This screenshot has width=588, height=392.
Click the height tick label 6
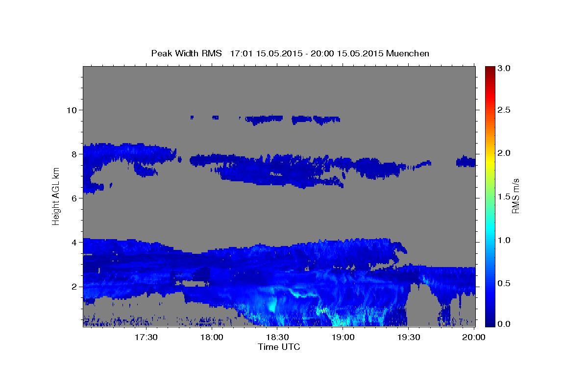75,198
